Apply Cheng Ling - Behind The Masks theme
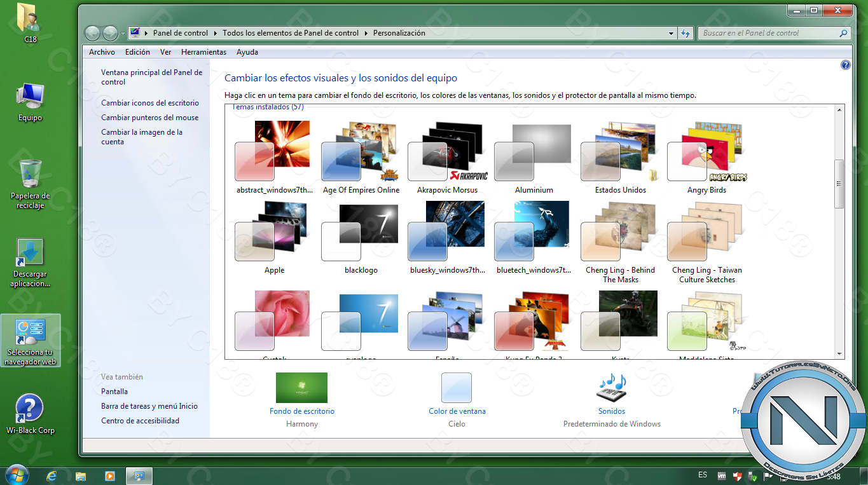 [x=621, y=242]
